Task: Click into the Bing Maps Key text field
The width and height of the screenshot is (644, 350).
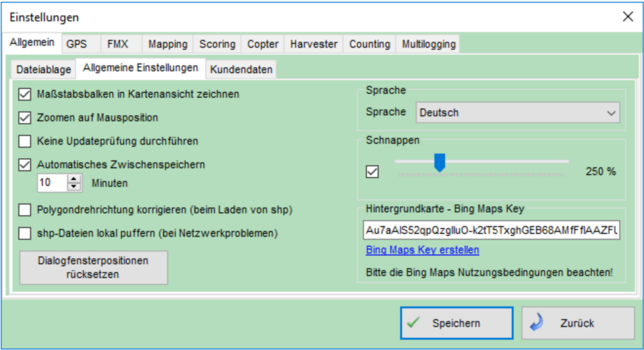Action: point(491,230)
